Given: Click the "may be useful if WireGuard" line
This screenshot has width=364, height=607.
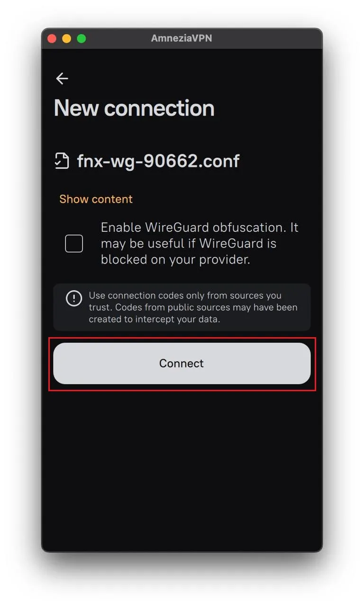Looking at the screenshot, I should point(189,244).
